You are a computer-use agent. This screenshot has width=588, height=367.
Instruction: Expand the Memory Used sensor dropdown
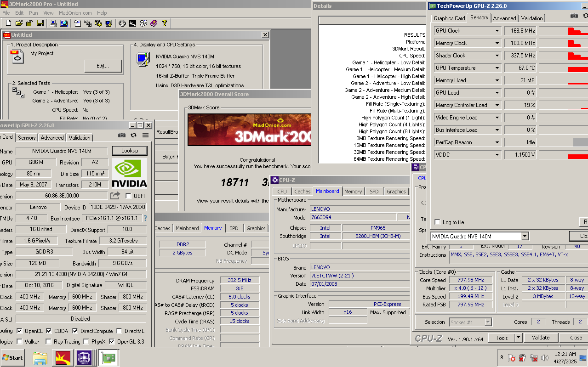(x=497, y=80)
